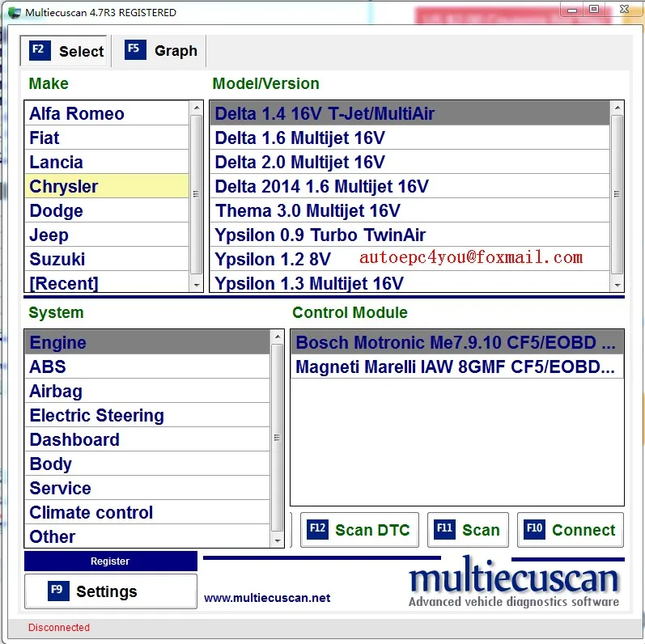
Task: Click System list scroll up arrow
Action: pos(278,337)
